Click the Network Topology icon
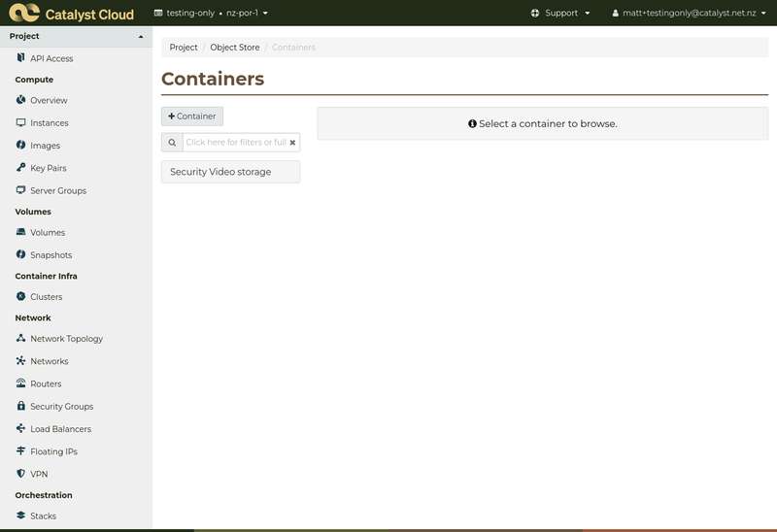The image size is (777, 532). [20, 338]
